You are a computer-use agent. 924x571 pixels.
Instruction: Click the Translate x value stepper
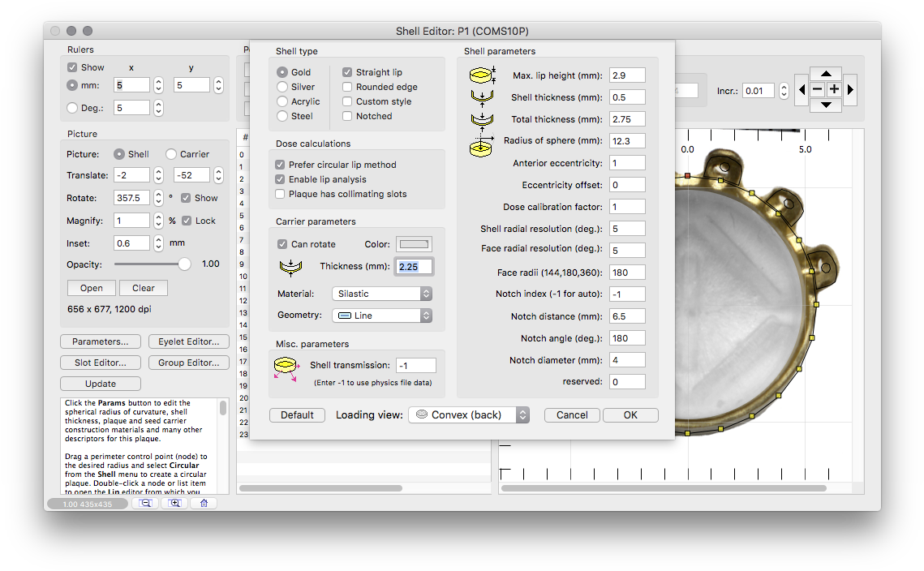click(158, 175)
